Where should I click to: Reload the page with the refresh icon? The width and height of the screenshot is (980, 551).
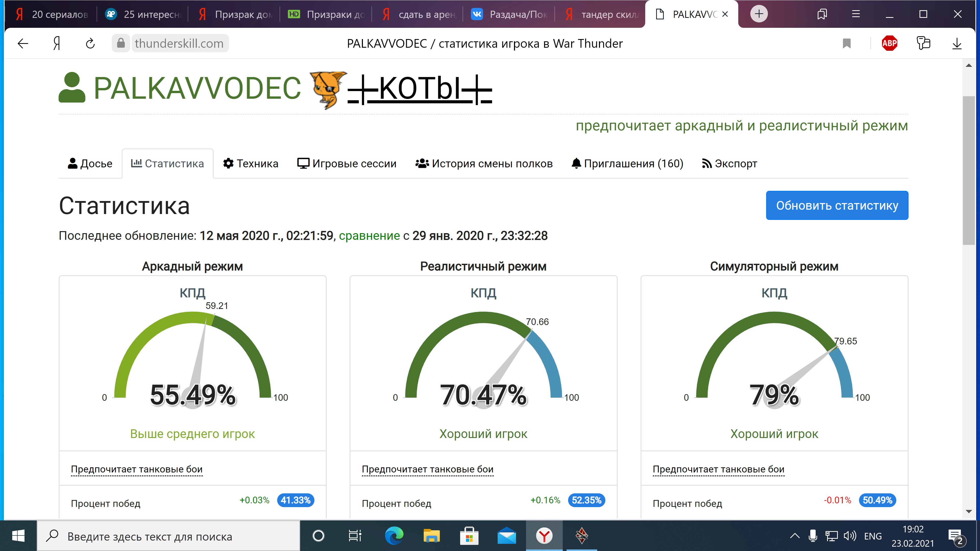pos(90,43)
